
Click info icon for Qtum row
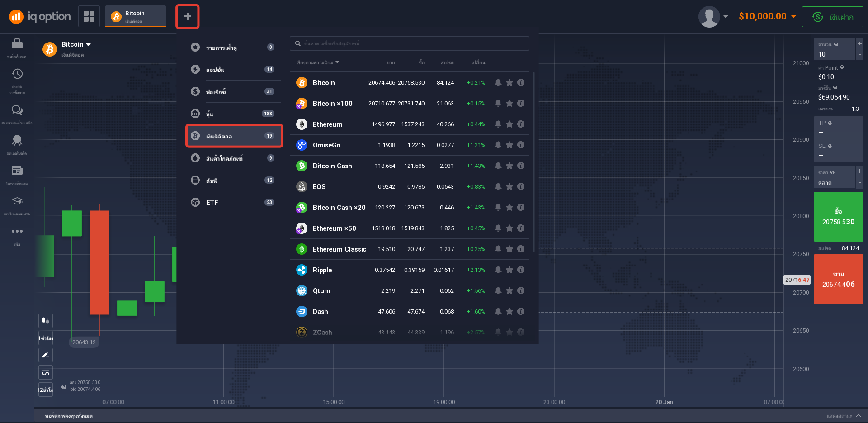pos(521,290)
